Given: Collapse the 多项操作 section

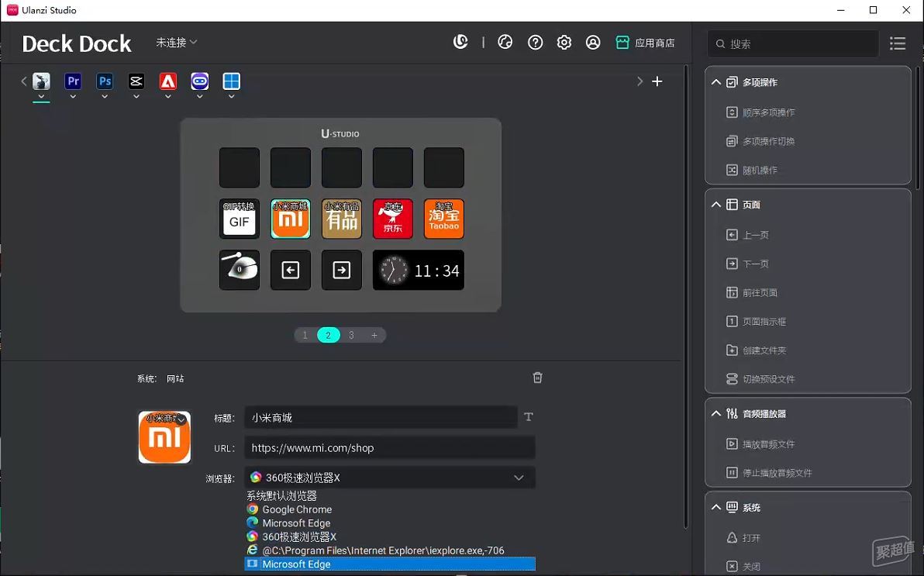Looking at the screenshot, I should (x=716, y=82).
